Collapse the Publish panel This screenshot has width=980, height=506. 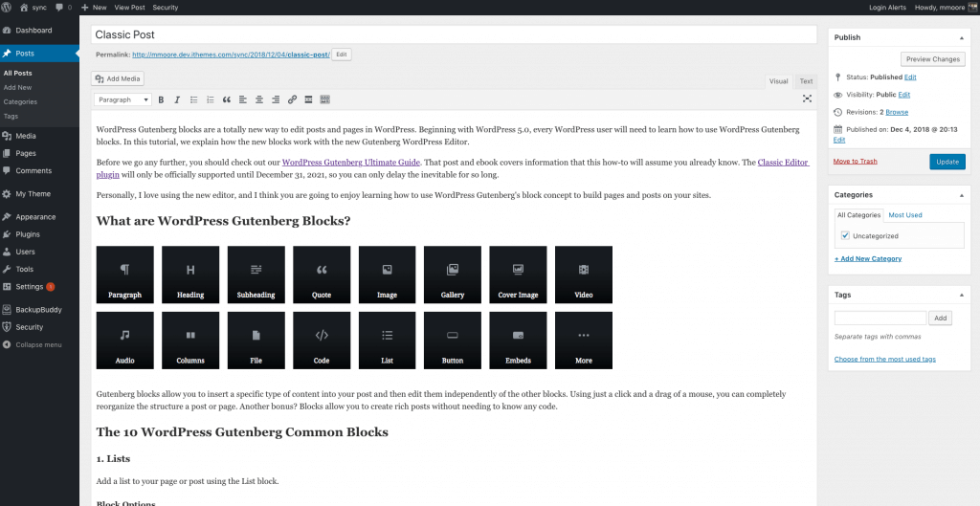961,37
